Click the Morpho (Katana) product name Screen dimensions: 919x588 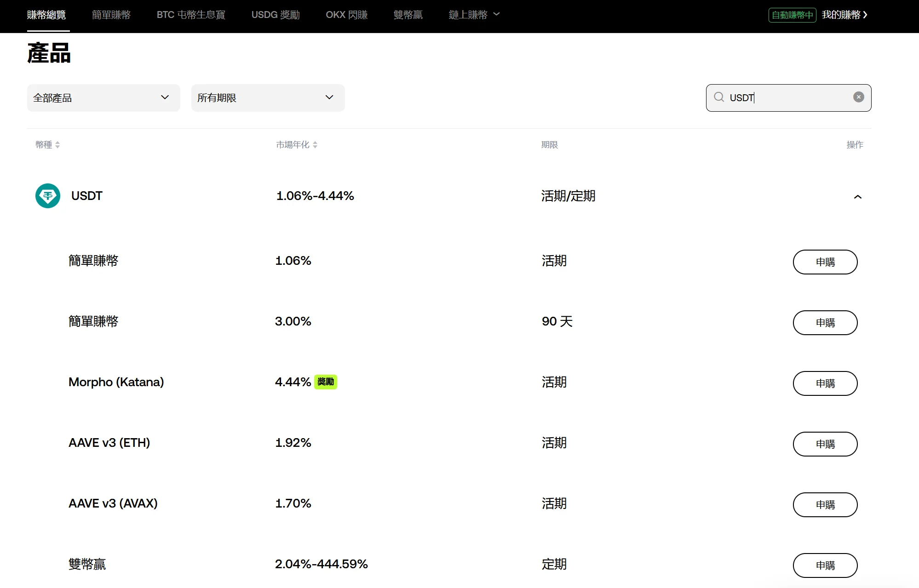pyautogui.click(x=116, y=382)
